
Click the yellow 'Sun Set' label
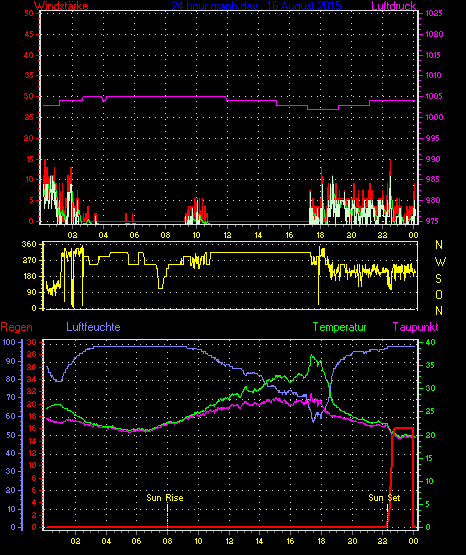pos(384,498)
